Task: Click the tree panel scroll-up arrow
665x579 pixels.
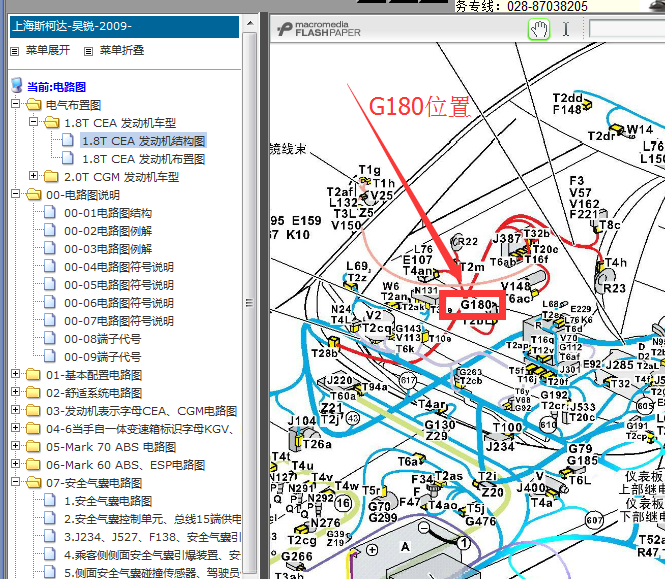Action: (x=250, y=23)
